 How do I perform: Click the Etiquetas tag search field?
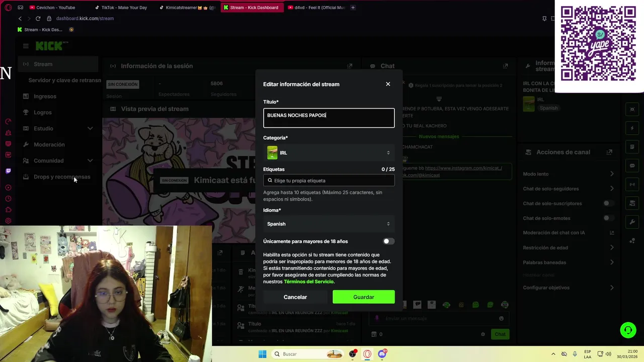coord(329,180)
